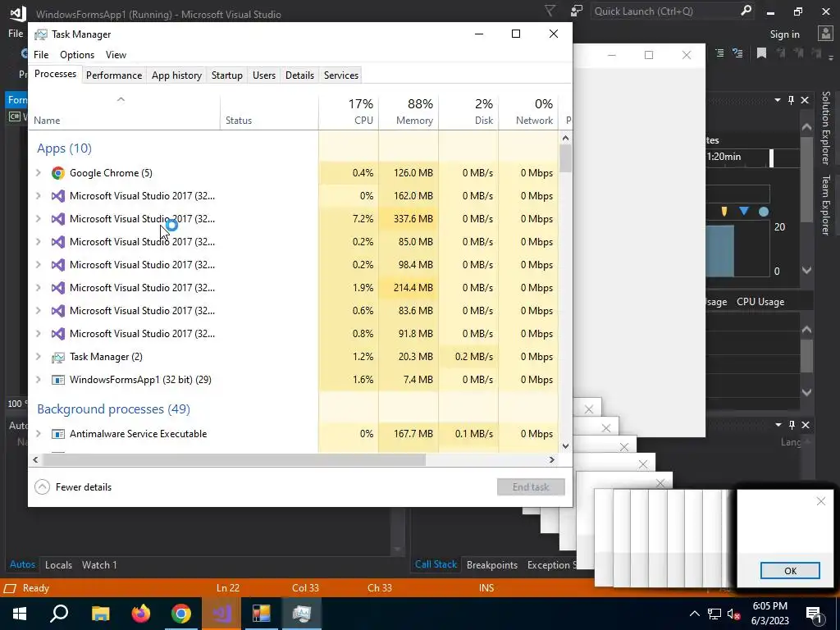
Task: Open the Startup tab
Action: click(x=227, y=75)
